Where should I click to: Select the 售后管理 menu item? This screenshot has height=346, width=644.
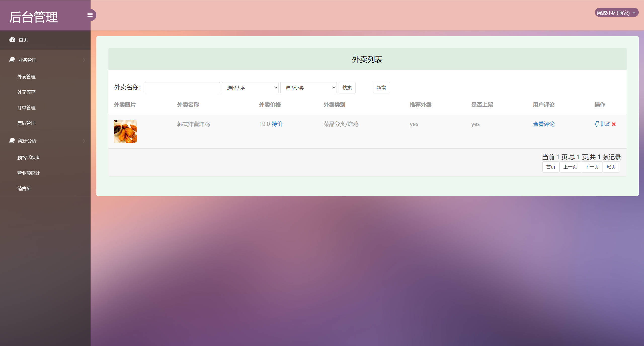tap(26, 123)
